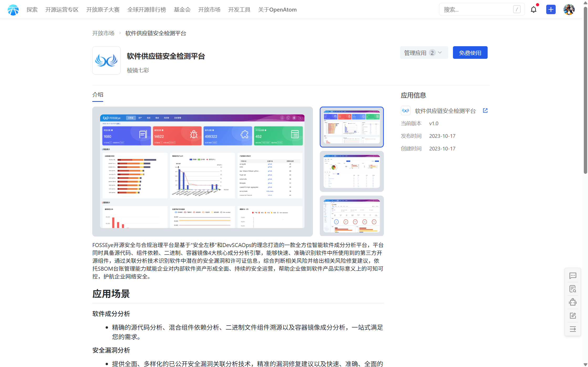Select the first dashboard thumbnail
Screen dimensions: 588x367
point(352,127)
